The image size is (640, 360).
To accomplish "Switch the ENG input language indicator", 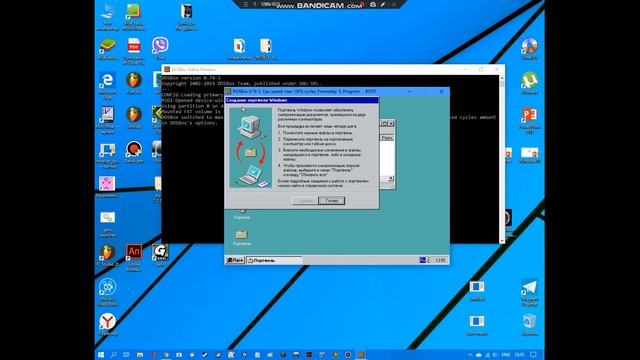I will [x=506, y=355].
